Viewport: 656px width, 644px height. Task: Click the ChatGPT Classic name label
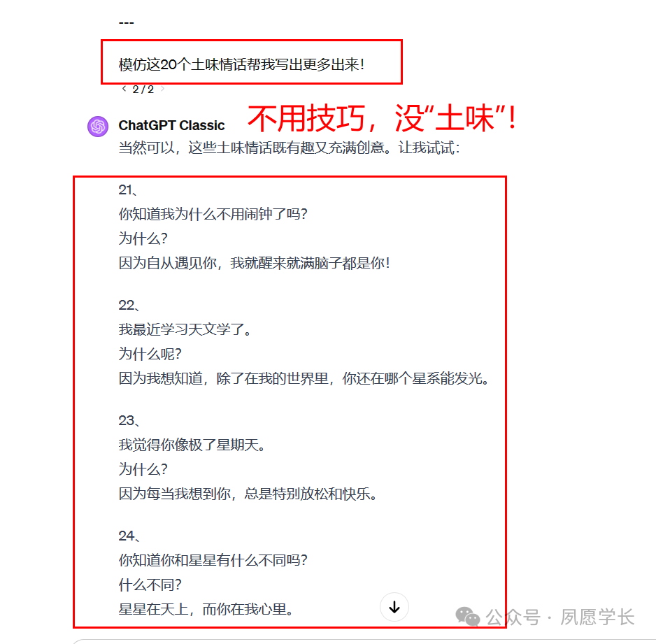(171, 125)
